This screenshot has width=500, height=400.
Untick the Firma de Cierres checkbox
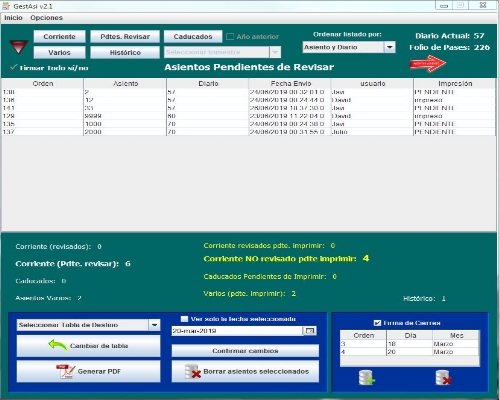(377, 323)
